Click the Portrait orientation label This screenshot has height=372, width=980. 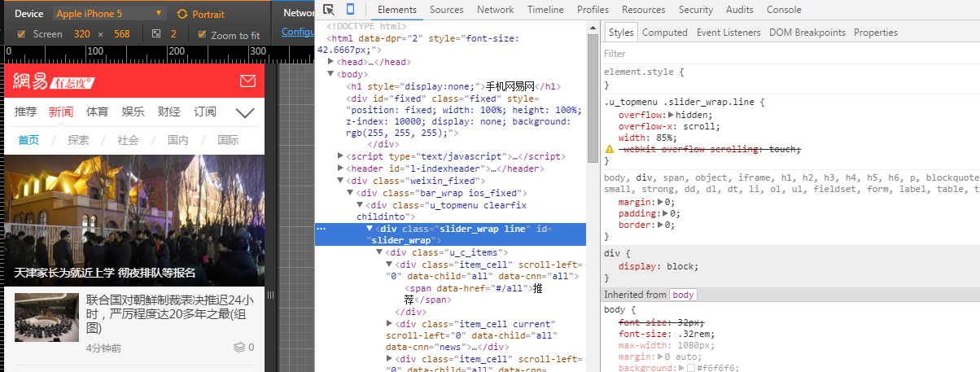[208, 14]
